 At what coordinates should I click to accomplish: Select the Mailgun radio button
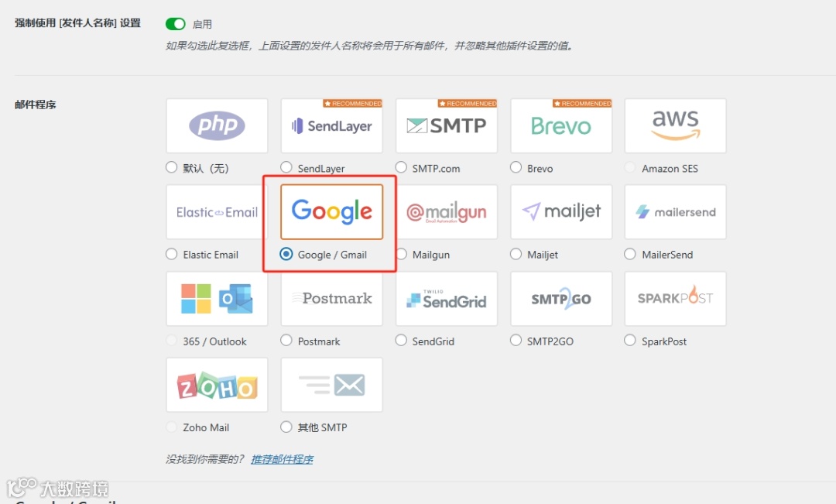tap(401, 254)
